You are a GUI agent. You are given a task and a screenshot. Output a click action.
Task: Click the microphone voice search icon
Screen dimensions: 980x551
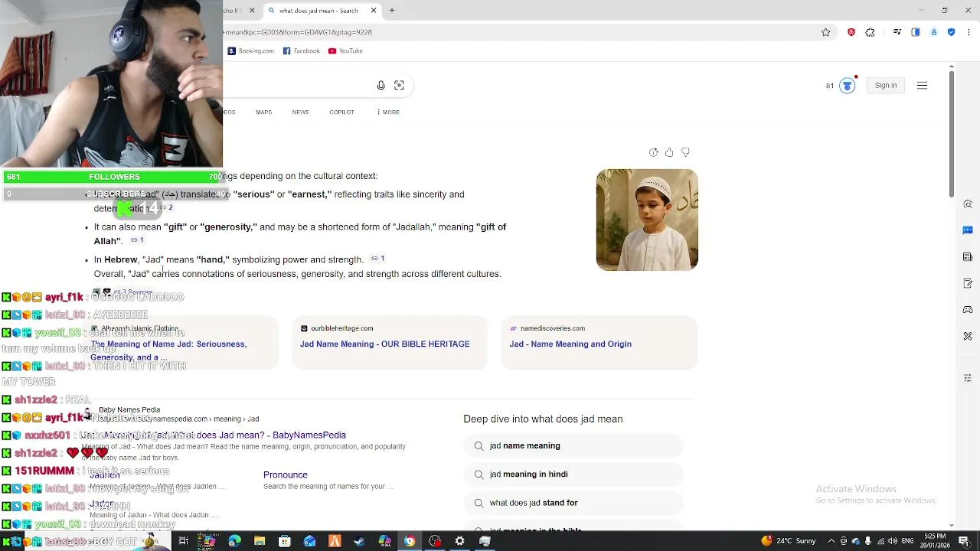point(381,85)
